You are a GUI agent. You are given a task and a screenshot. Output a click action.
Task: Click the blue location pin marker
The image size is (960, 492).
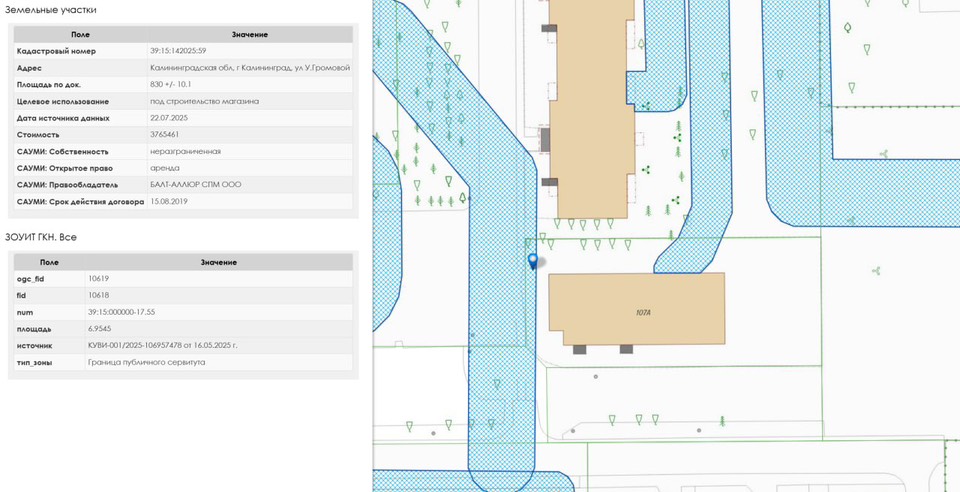[x=533, y=261]
